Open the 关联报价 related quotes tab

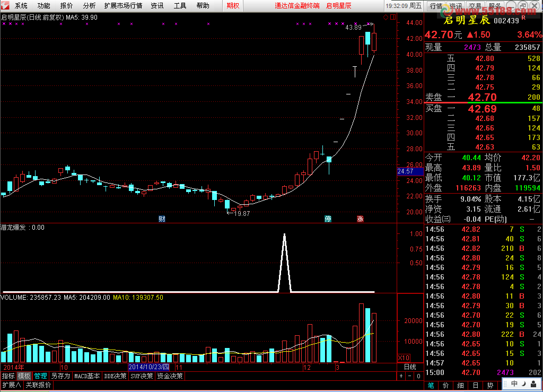coord(38,385)
